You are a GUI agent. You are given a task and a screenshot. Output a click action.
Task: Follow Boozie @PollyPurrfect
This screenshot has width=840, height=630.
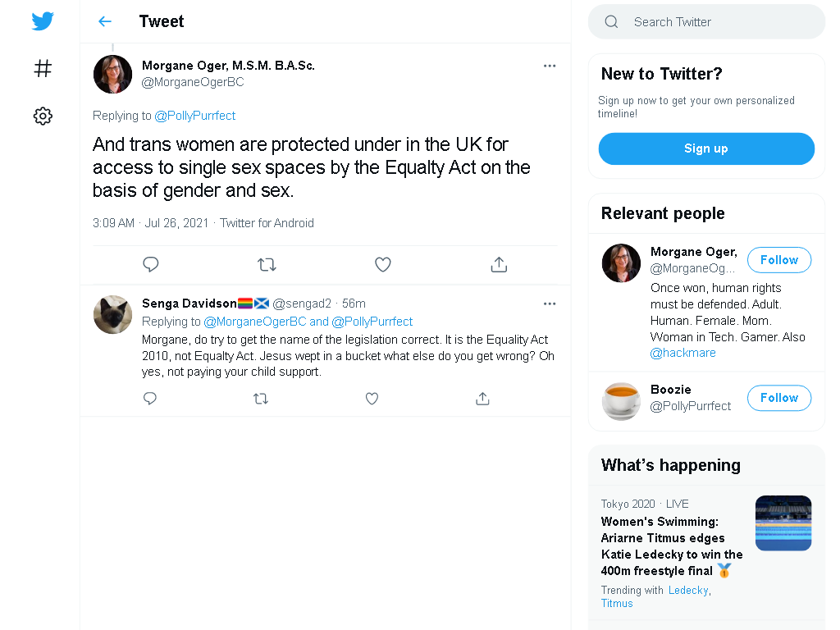click(x=779, y=398)
